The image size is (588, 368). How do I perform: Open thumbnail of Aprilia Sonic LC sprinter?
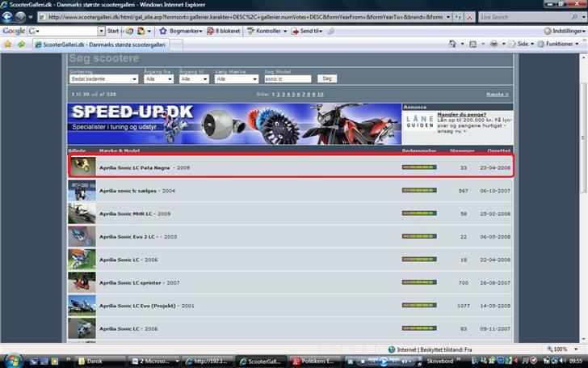tap(80, 282)
